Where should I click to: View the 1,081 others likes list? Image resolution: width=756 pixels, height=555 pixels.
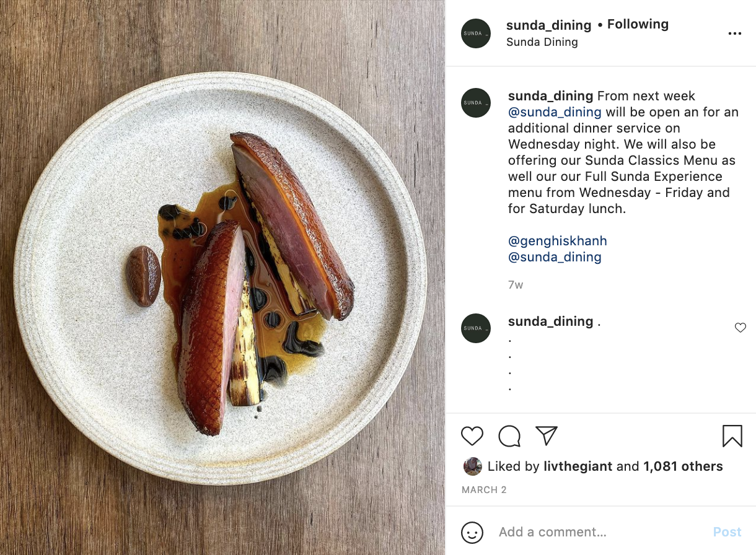tap(683, 466)
